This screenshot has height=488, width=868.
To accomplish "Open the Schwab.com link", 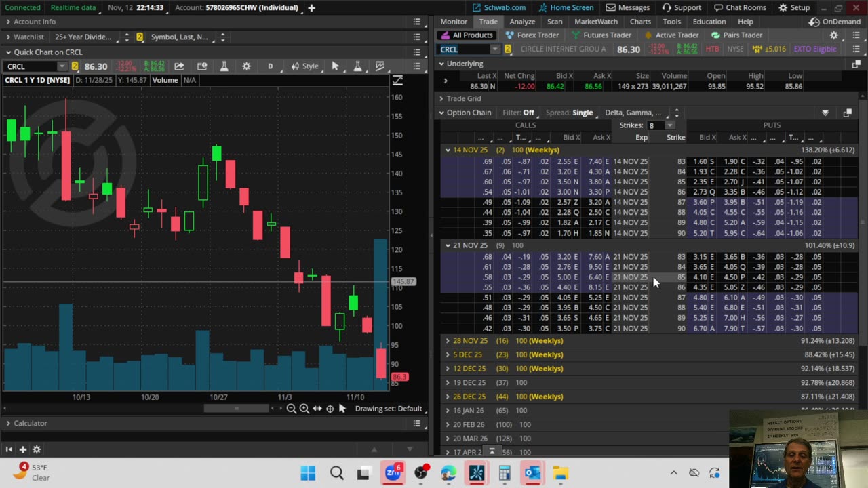I will pos(499,8).
